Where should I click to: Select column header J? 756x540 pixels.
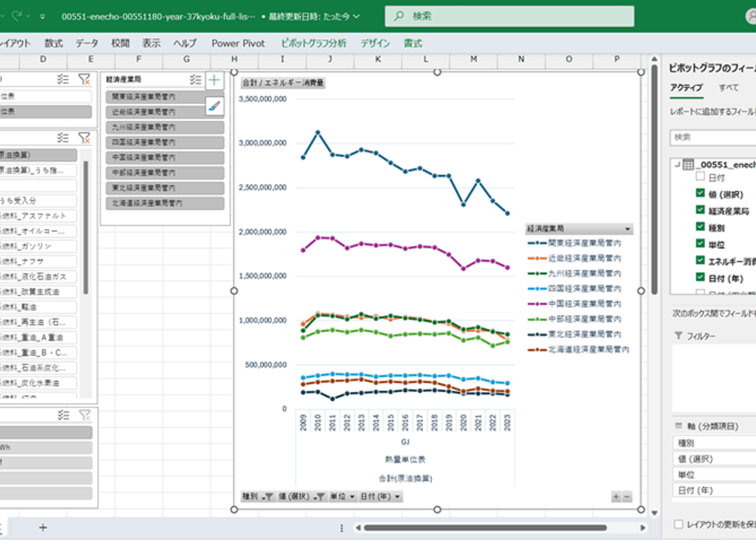click(x=330, y=59)
